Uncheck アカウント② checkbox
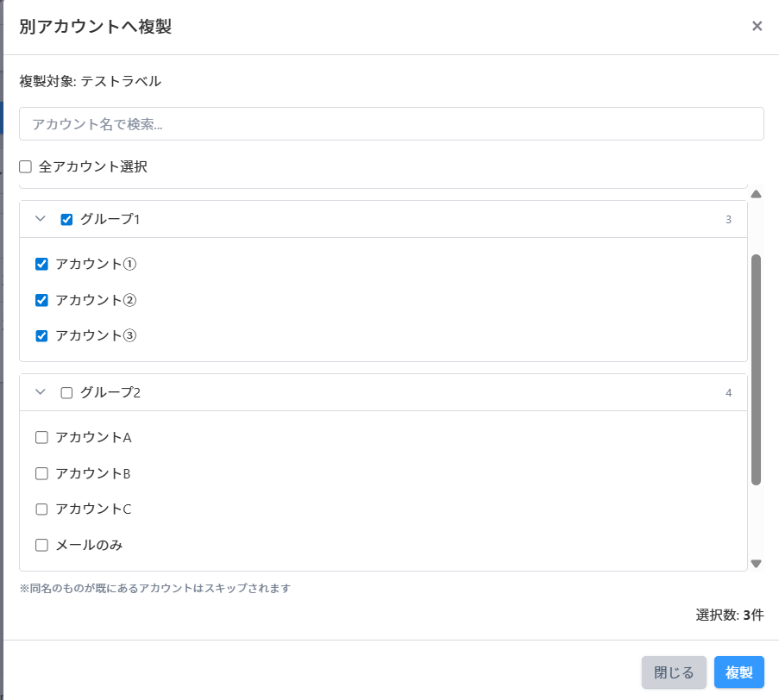This screenshot has height=700, width=779. tap(41, 300)
